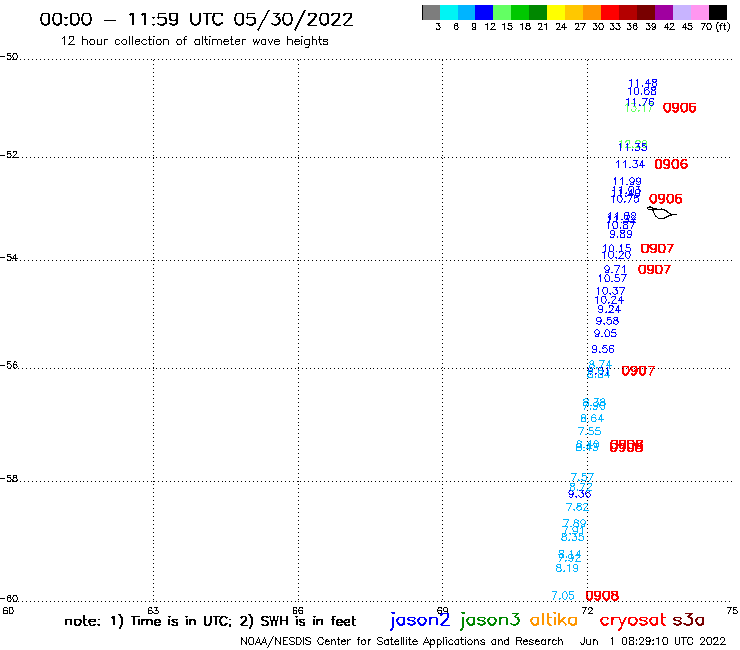Click the latitude axis label -54
Image resolution: width=740 pixels, height=650 pixels.
(9, 257)
